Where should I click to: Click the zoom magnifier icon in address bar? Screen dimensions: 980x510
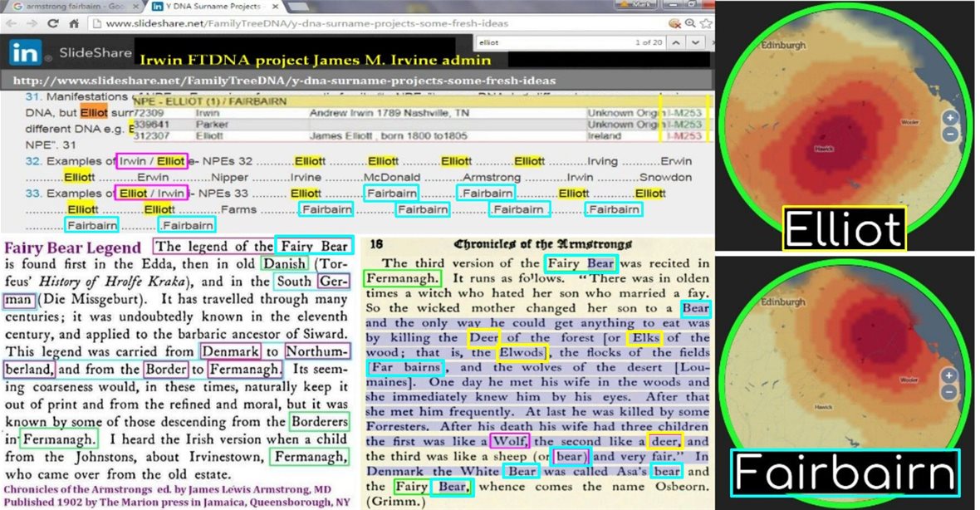[x=689, y=23]
